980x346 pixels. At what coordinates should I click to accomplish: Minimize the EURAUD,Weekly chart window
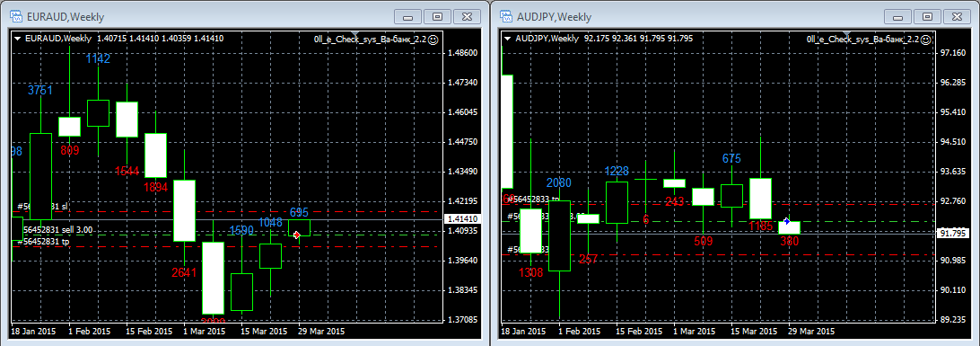408,17
